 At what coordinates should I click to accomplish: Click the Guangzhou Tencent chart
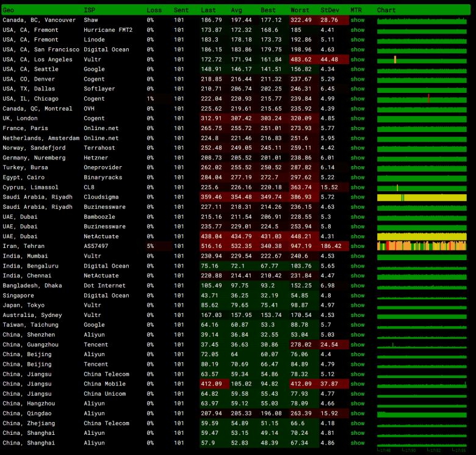click(x=422, y=345)
